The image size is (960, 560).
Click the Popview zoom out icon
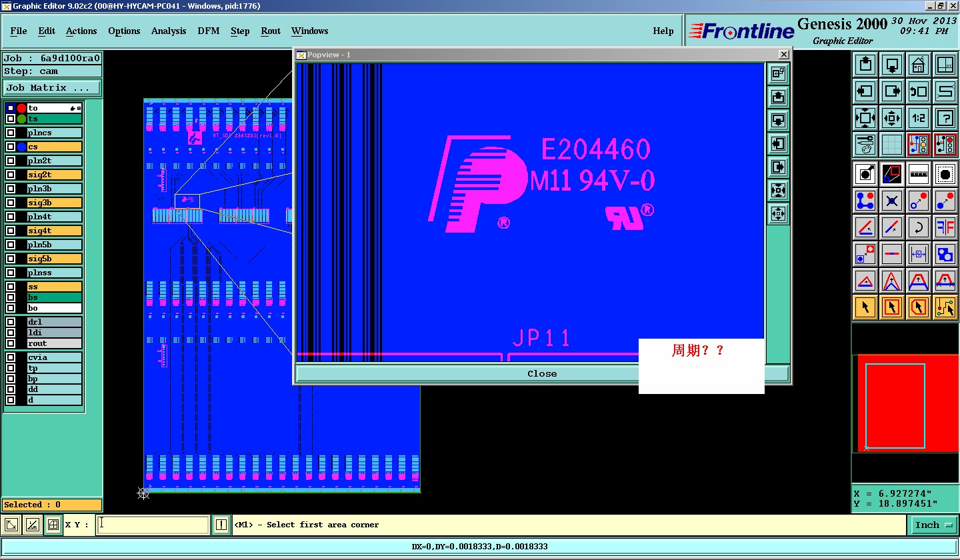[778, 214]
